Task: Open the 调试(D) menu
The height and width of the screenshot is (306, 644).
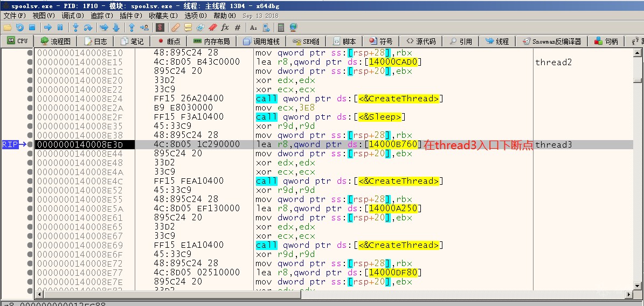Action: click(x=73, y=16)
